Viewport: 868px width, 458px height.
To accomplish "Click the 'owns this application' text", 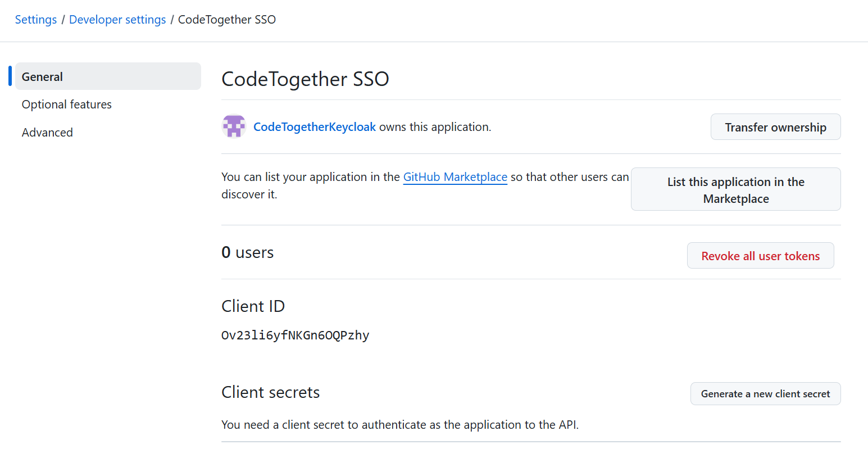I will [x=435, y=127].
